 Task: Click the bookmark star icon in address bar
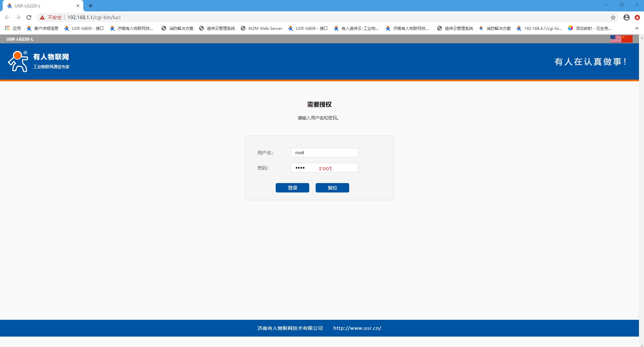tap(613, 17)
